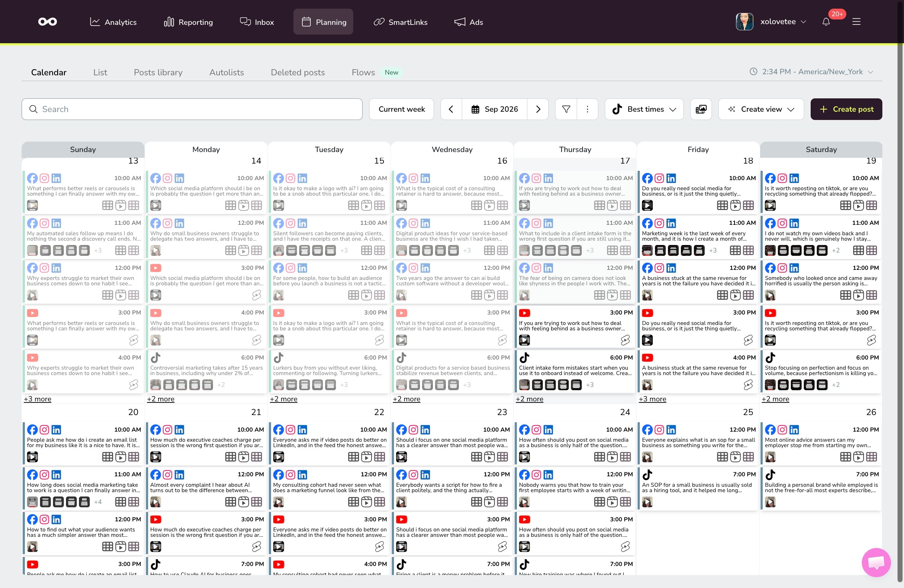Click the clock icon next to timezone
The image size is (904, 588).
[x=753, y=71]
